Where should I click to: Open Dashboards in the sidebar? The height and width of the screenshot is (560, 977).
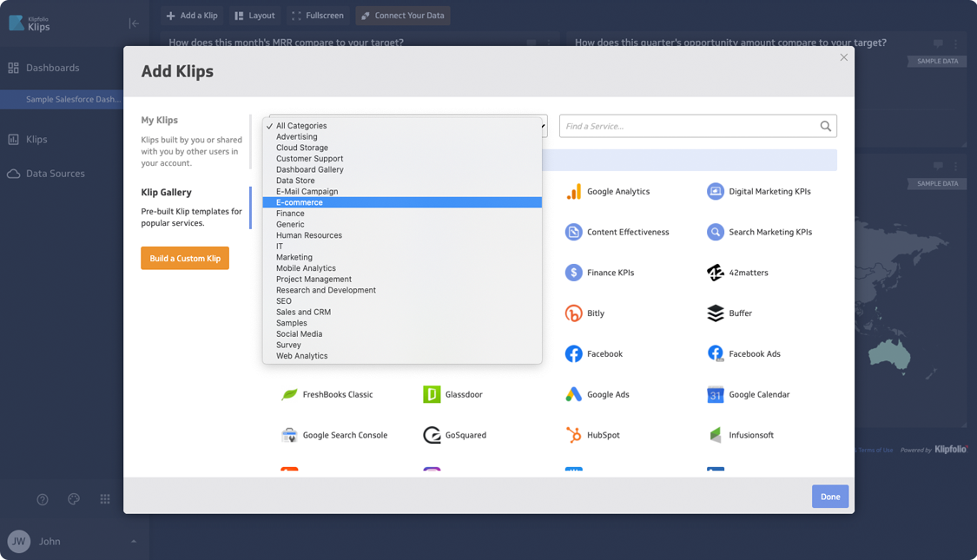[52, 68]
